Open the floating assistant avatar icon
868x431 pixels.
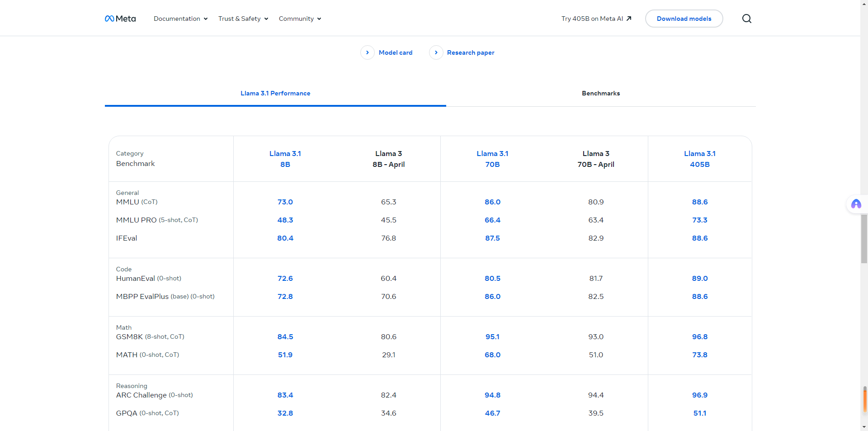tap(856, 204)
